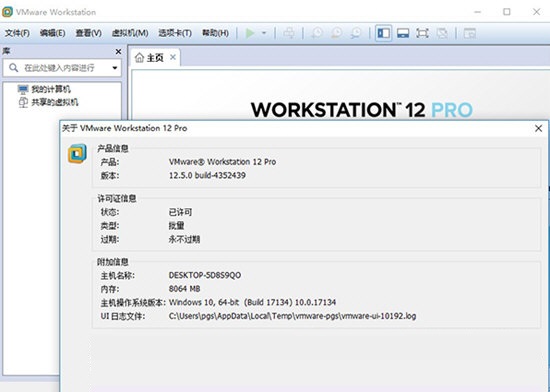The image size is (550, 392).
Task: Click the snapshot manager icon
Action: 356,33
